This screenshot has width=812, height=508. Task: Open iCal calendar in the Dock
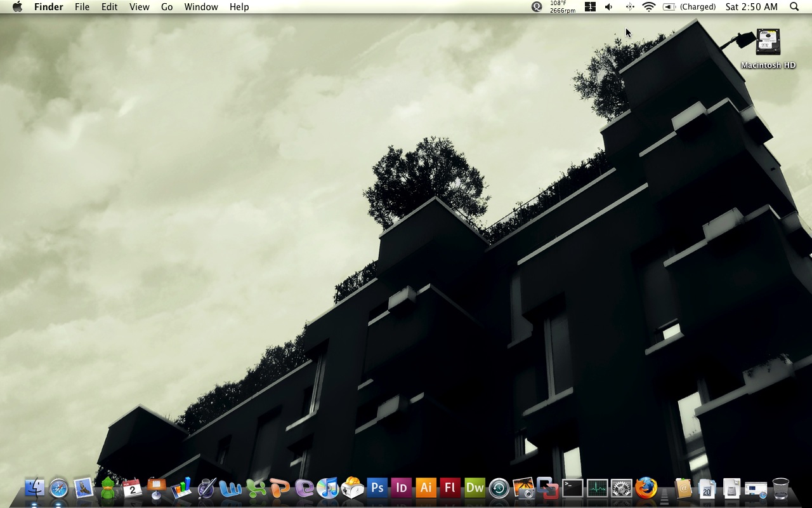133,488
